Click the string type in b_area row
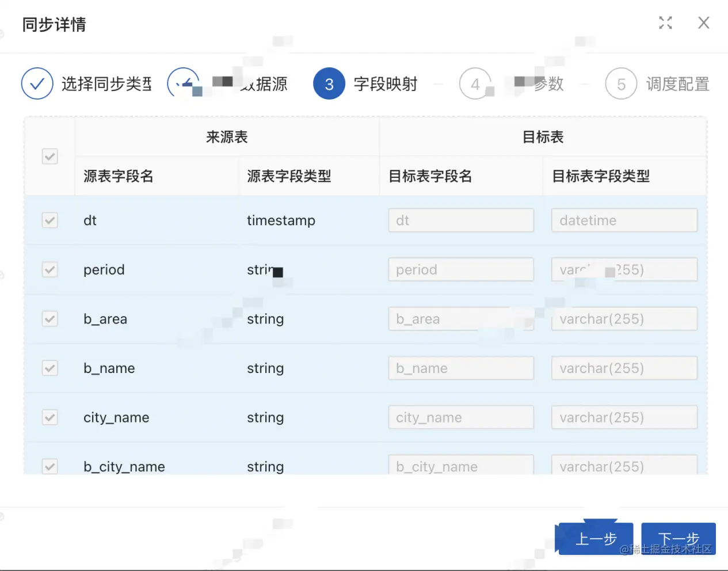The width and height of the screenshot is (728, 571). click(265, 319)
